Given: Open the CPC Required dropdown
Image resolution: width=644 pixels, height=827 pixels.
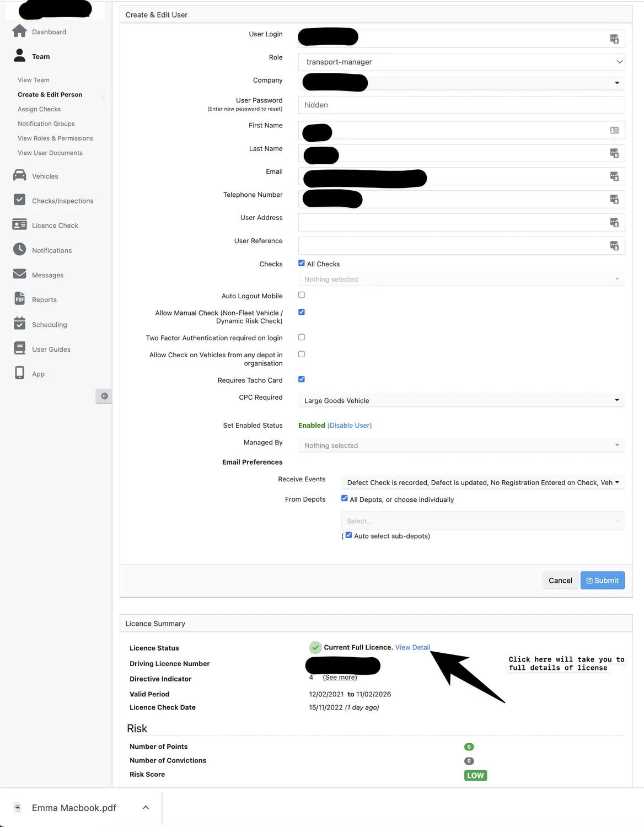Looking at the screenshot, I should [x=461, y=400].
